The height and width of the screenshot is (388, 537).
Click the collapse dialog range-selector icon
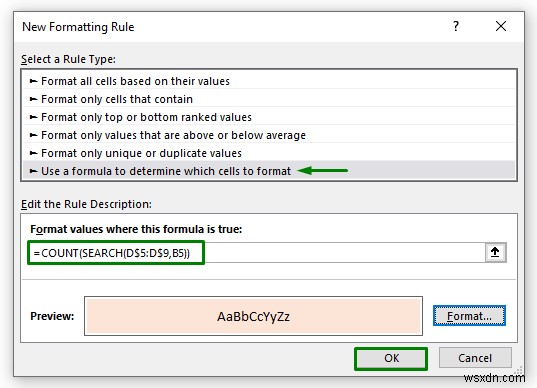tap(495, 253)
